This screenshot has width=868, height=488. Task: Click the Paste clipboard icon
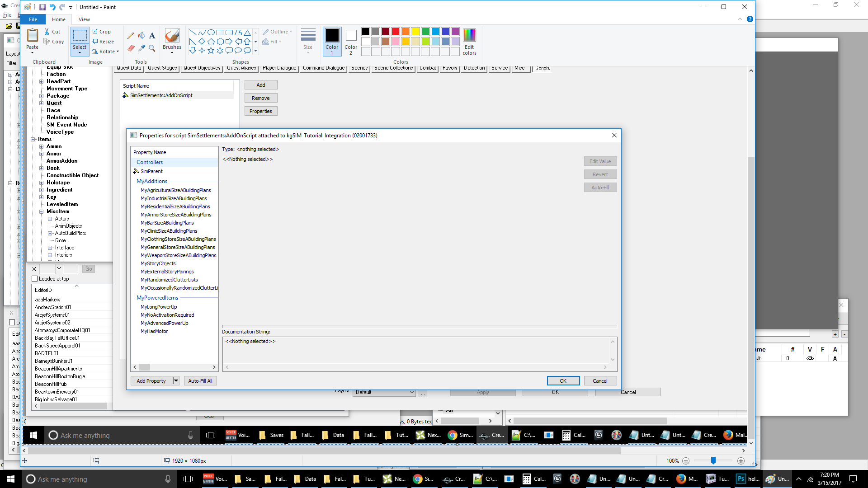tap(33, 35)
